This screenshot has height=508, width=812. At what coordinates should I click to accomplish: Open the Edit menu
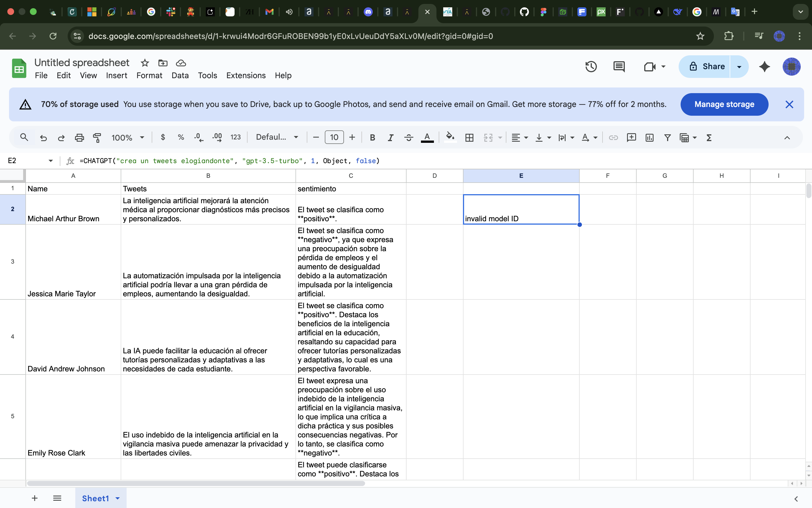pos(63,75)
